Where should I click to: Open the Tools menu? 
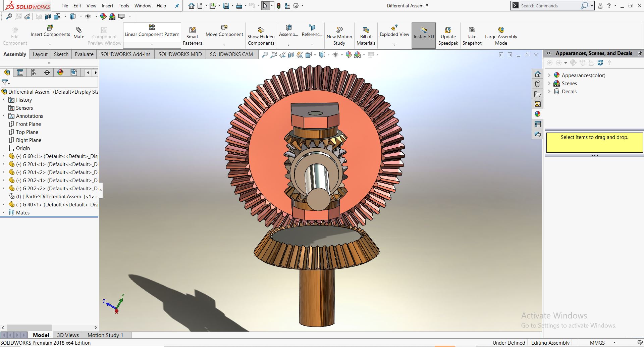click(x=124, y=6)
